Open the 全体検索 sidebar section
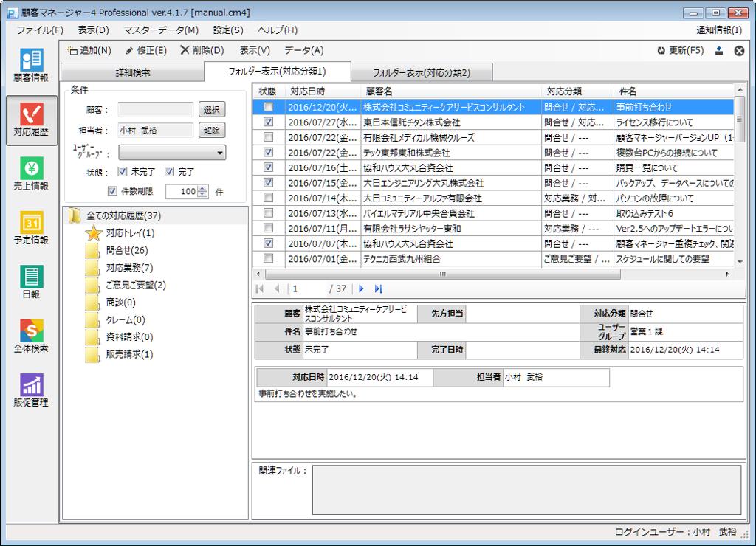The height and width of the screenshot is (546, 756). 31,336
